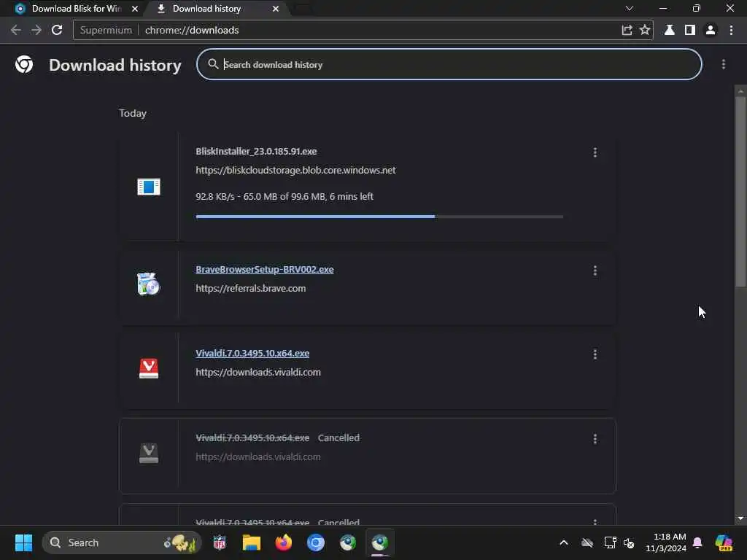Click the page vertical scrollbar thumb
The width and height of the screenshot is (747, 560).
(x=740, y=190)
